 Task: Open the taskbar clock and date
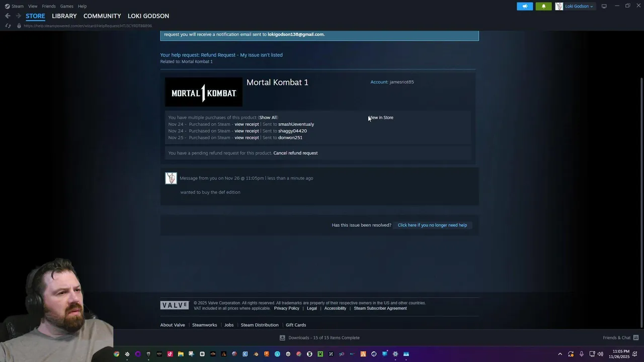619,354
